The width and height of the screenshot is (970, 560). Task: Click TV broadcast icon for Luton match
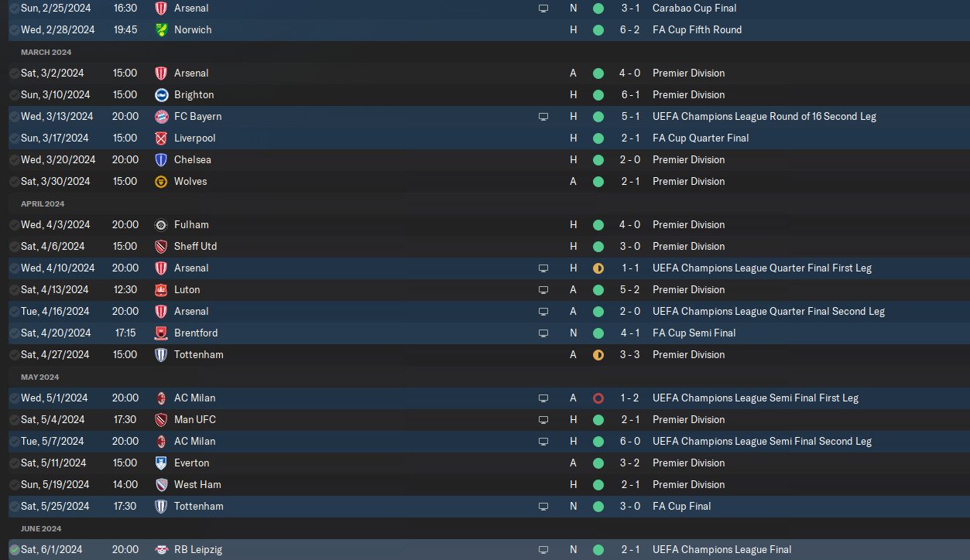tap(543, 290)
